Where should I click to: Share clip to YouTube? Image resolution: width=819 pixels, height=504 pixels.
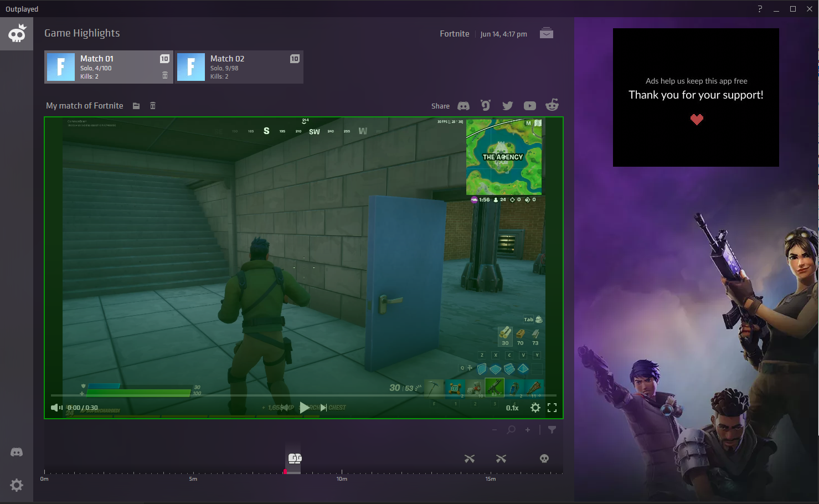530,106
